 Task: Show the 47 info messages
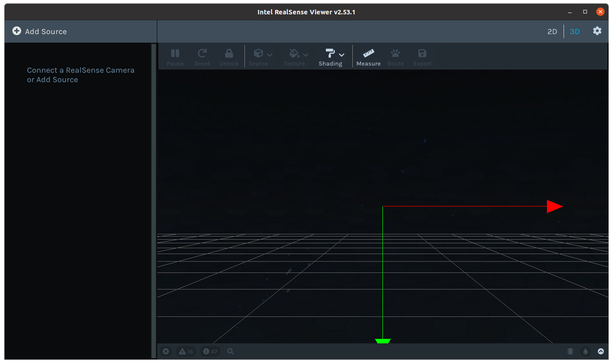pos(210,351)
